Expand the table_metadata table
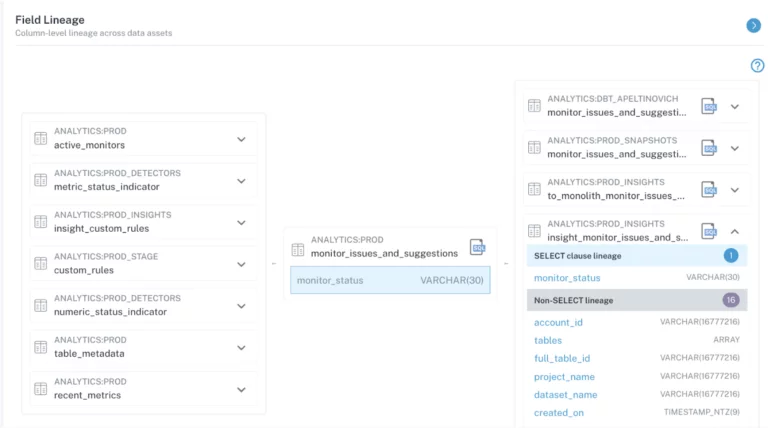The width and height of the screenshot is (768, 428). tap(241, 348)
